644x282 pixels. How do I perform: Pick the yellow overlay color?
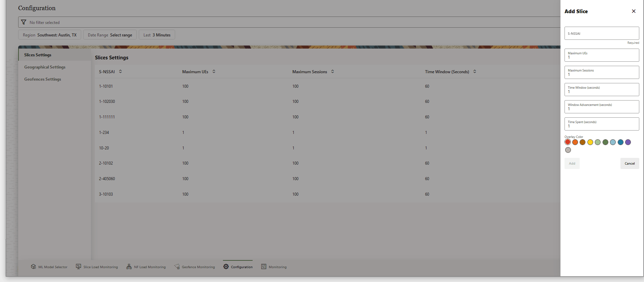(x=590, y=142)
